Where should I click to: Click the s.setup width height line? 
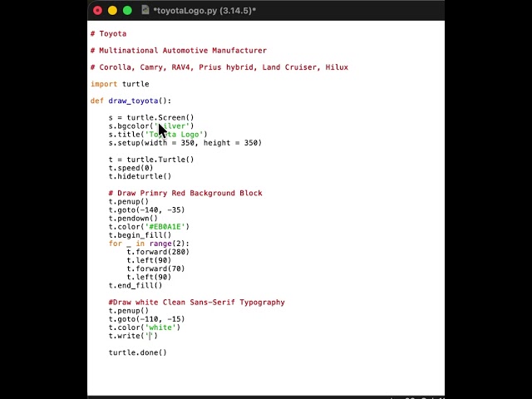click(x=185, y=143)
